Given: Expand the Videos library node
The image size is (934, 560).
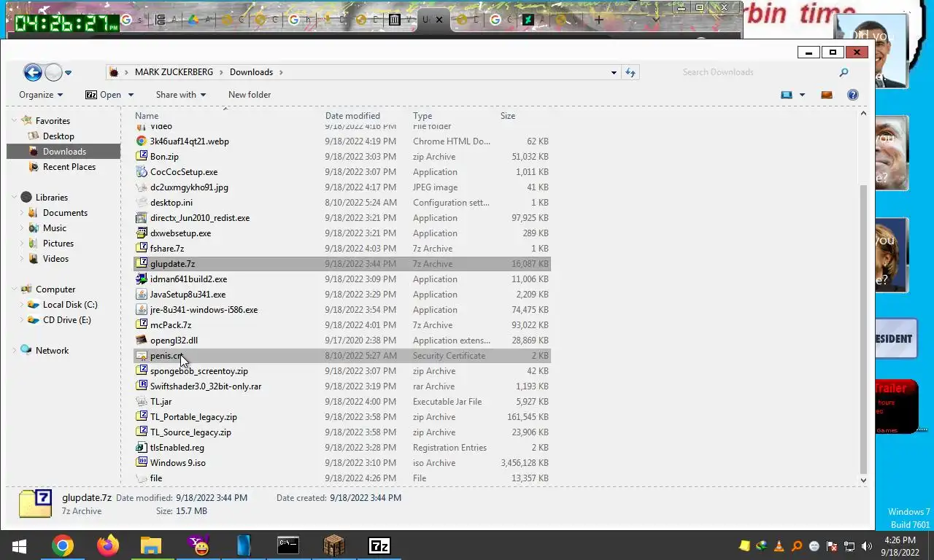Looking at the screenshot, I should point(21,259).
